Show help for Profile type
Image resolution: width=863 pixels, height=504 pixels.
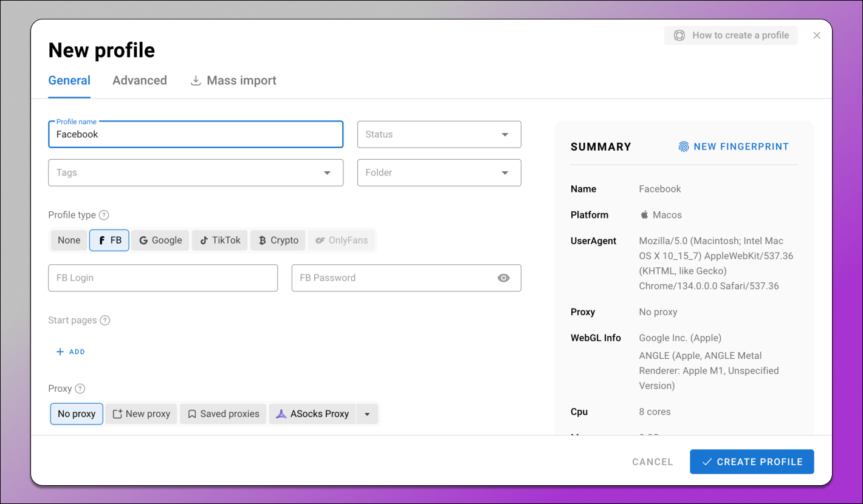coord(104,215)
